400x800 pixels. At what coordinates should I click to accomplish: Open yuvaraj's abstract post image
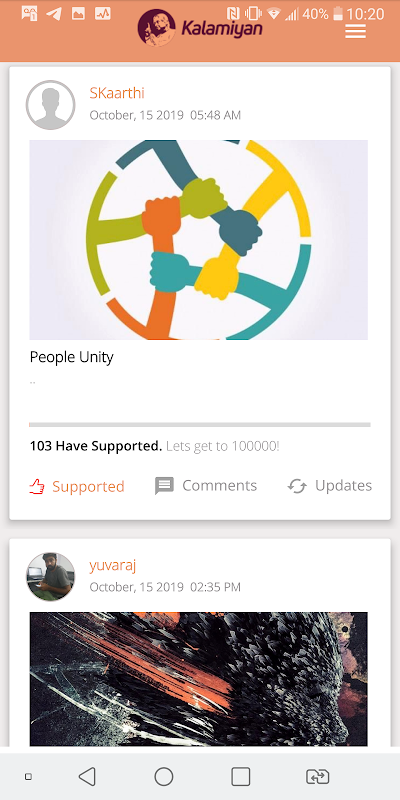coord(198,679)
